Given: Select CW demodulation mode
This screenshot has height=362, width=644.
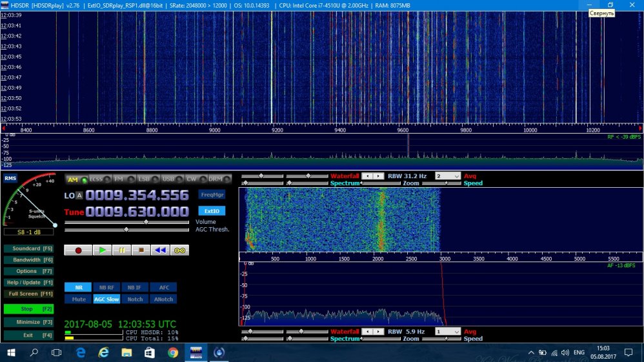Looking at the screenshot, I should tap(196, 179).
